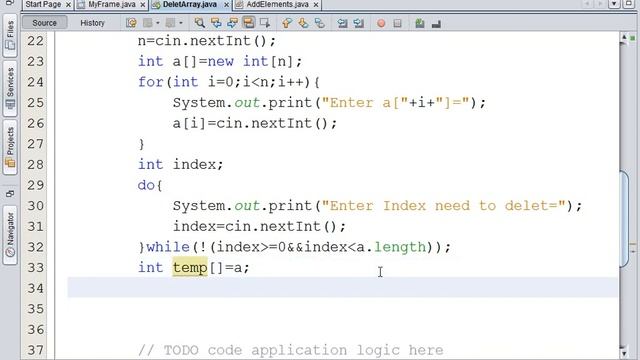Viewport: 640px width, 360px height.
Task: Find next occurrence icon
Action: (x=232, y=23)
